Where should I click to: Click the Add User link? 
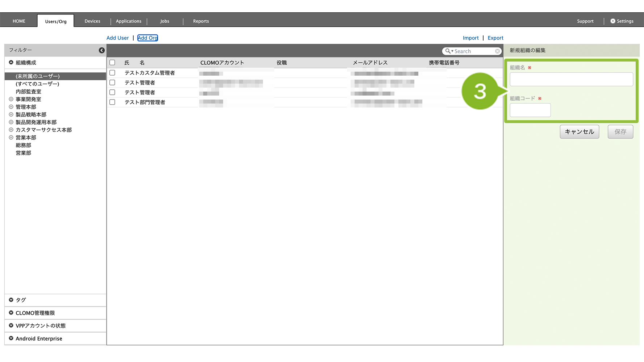coord(117,38)
